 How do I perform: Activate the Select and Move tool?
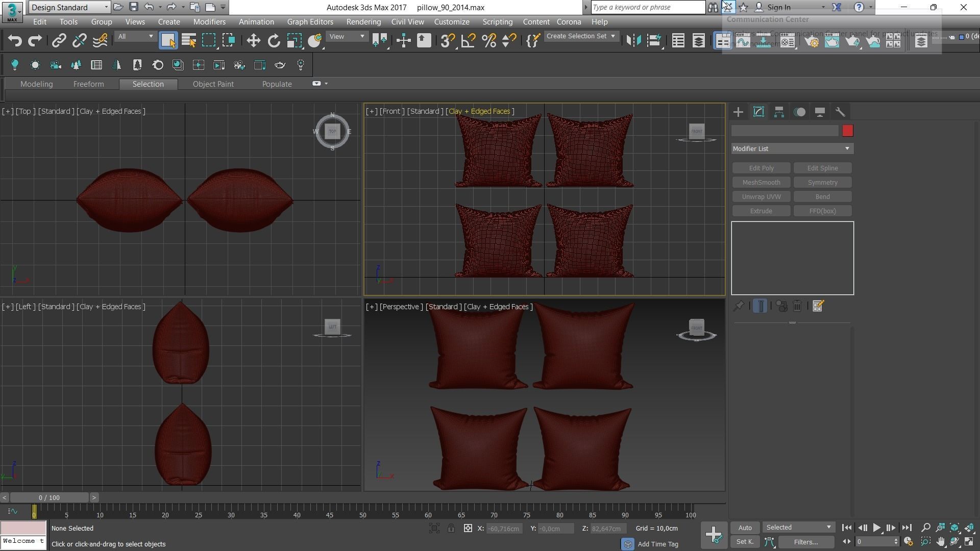point(253,41)
